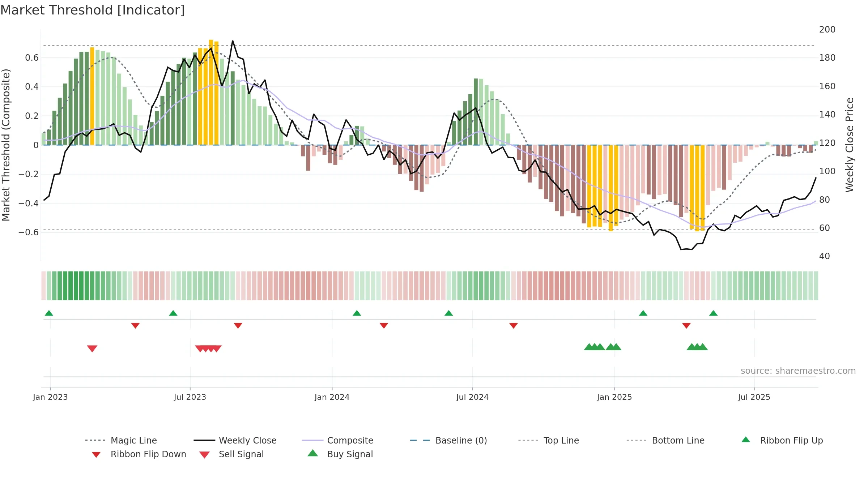Toggle the Ribbon Flip Up legend entry
The height and width of the screenshot is (488, 868).
coord(782,440)
